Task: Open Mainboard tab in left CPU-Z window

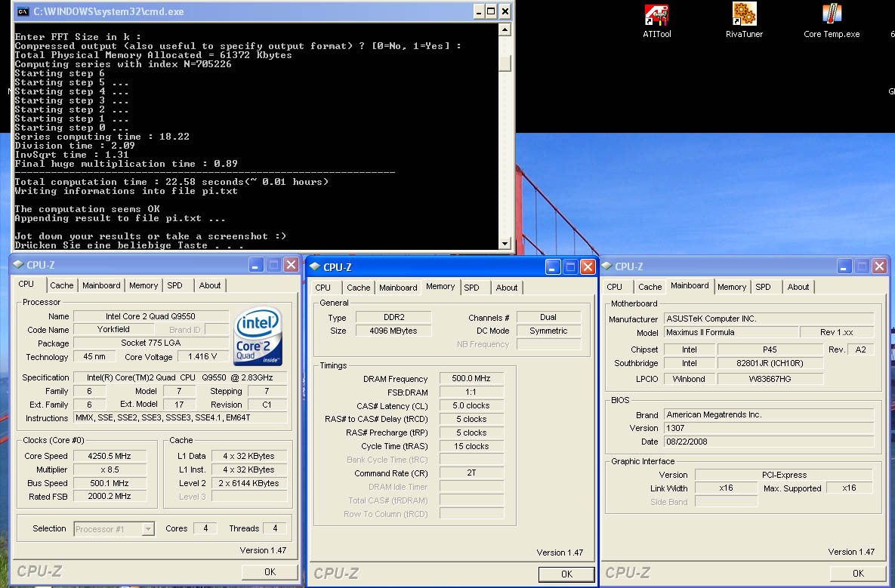Action: [x=101, y=285]
